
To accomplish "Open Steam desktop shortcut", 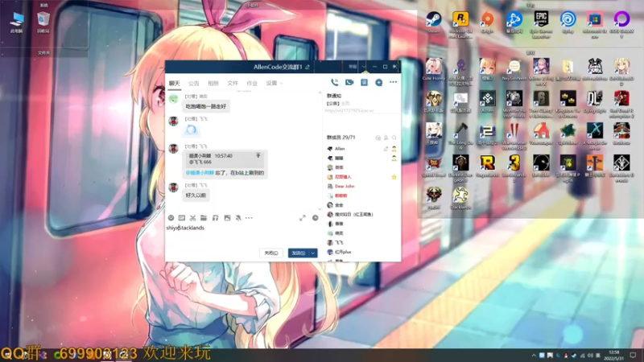I will pyautogui.click(x=434, y=23).
